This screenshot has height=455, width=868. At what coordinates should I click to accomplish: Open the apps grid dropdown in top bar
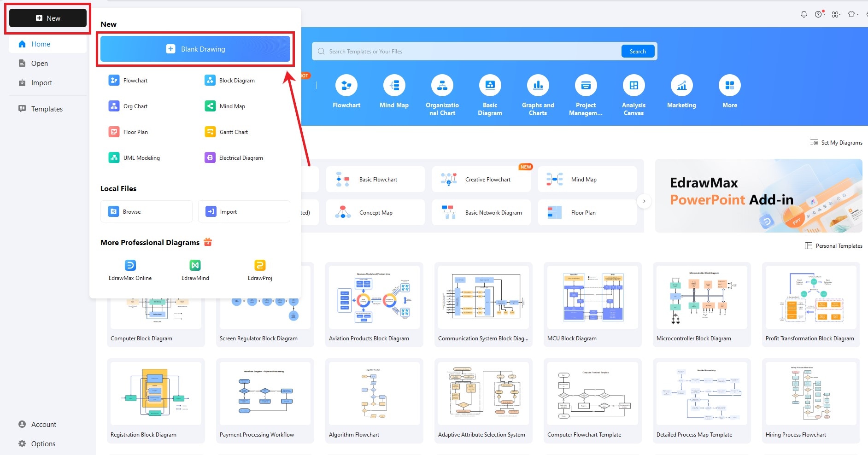point(836,14)
